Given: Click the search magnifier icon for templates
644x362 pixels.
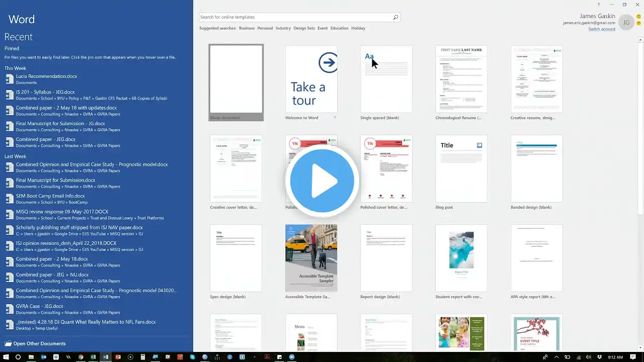Looking at the screenshot, I should [x=395, y=17].
